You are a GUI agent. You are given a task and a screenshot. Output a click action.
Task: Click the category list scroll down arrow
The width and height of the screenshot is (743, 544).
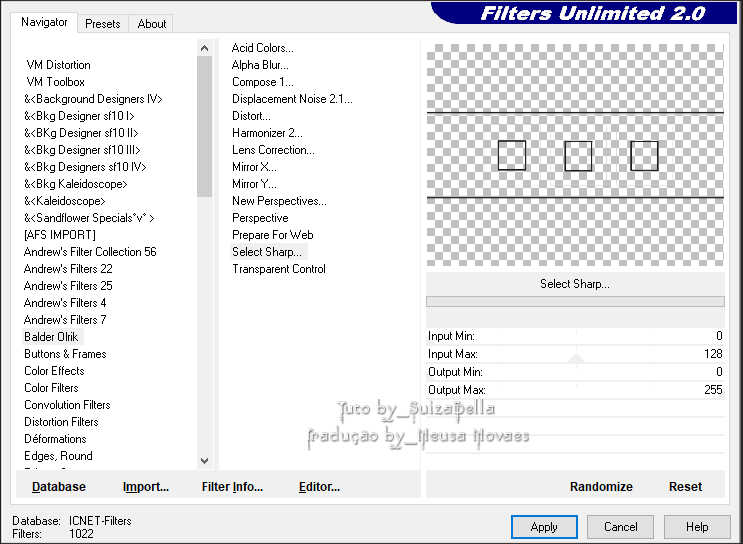204,460
